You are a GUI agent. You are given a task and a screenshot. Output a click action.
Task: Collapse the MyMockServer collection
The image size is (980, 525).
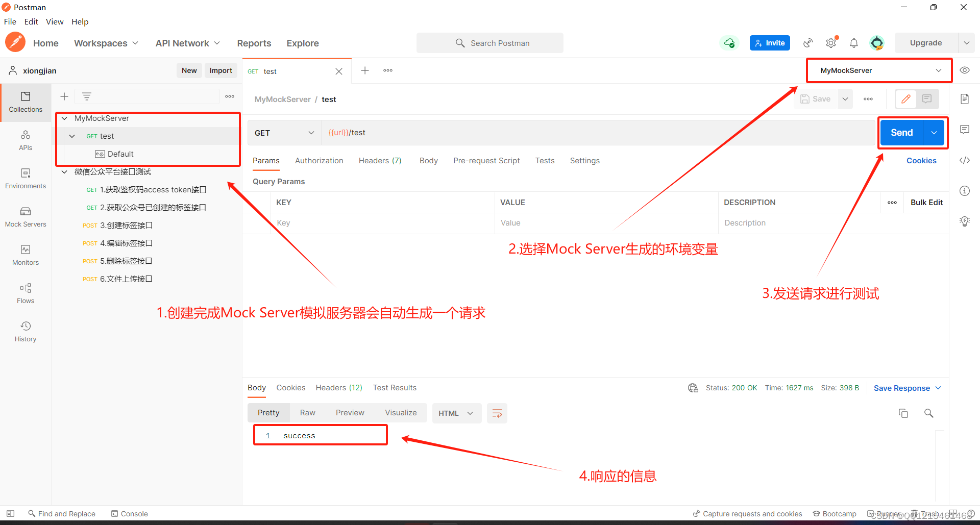point(64,118)
